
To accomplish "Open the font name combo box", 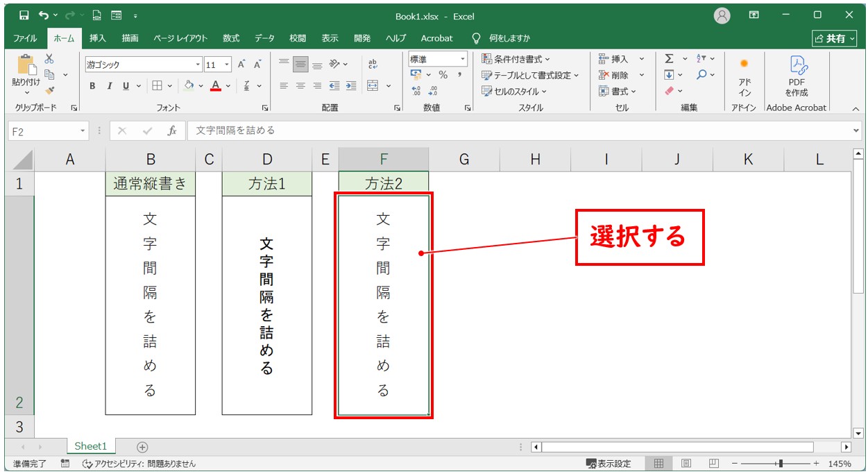I will tap(144, 65).
